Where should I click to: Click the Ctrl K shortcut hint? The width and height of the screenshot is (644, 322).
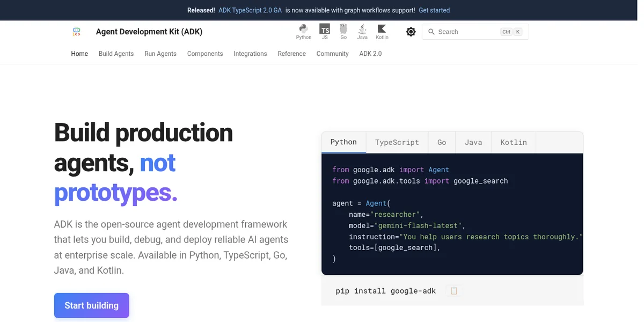(511, 32)
